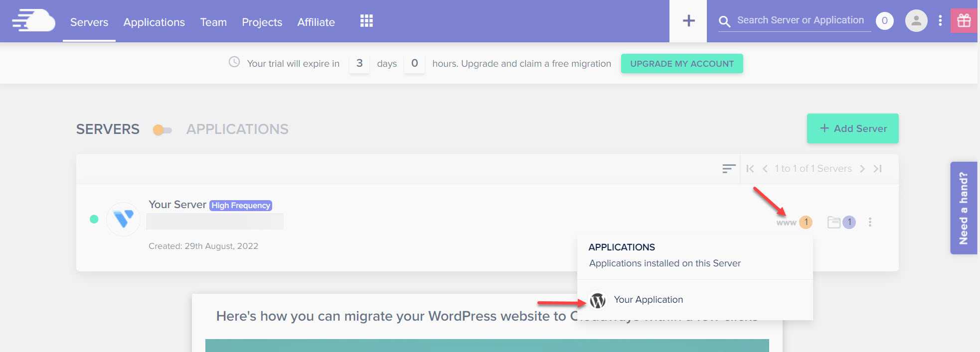Viewport: 980px width, 352px height.
Task: Go to last page of servers
Action: click(x=878, y=169)
